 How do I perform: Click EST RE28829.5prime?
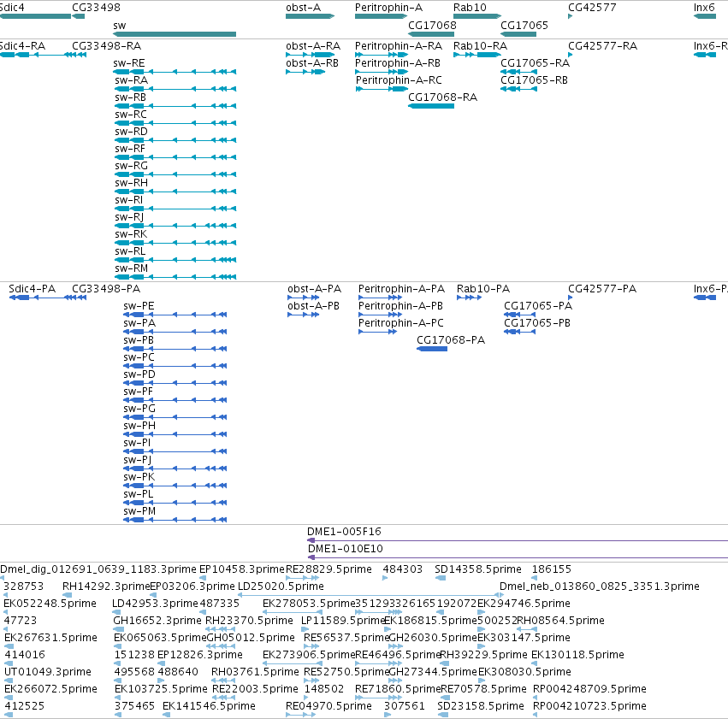click(x=302, y=578)
